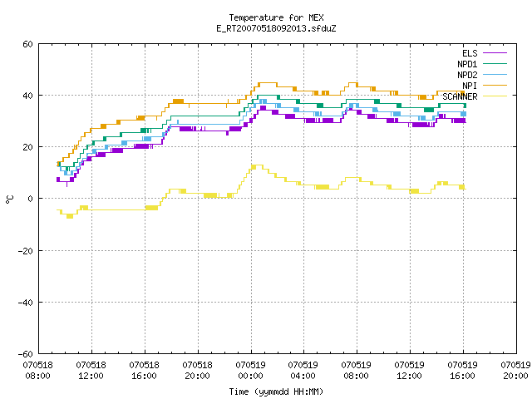This screenshot has width=532, height=399.
Task: Click the NPD2 legend label
Action: 467,75
